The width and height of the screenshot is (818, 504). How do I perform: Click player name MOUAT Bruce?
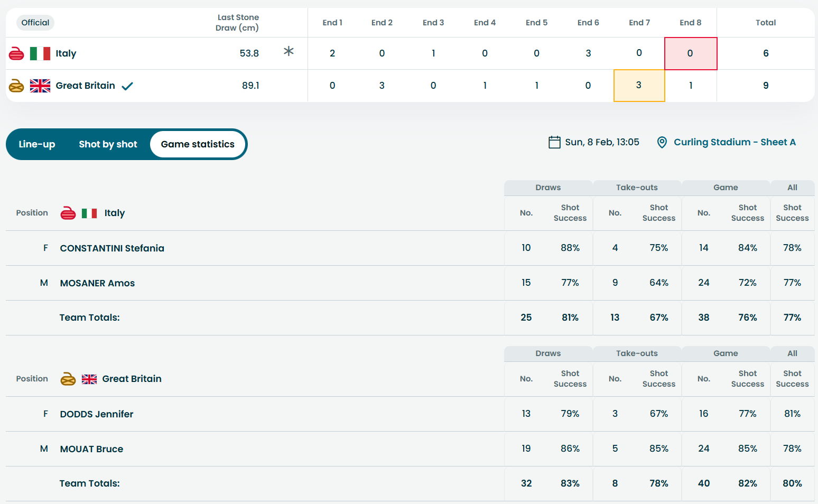[x=91, y=449]
